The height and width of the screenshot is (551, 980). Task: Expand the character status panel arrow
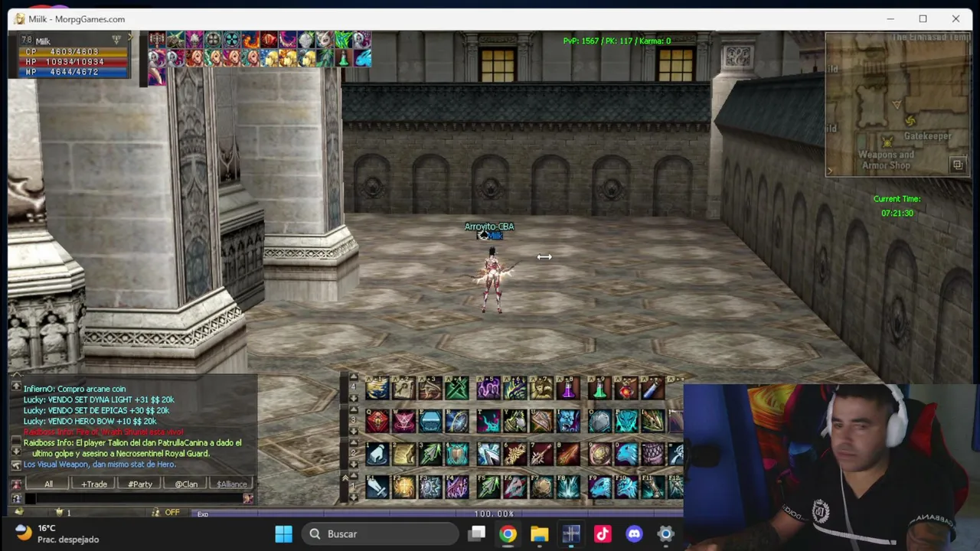130,37
